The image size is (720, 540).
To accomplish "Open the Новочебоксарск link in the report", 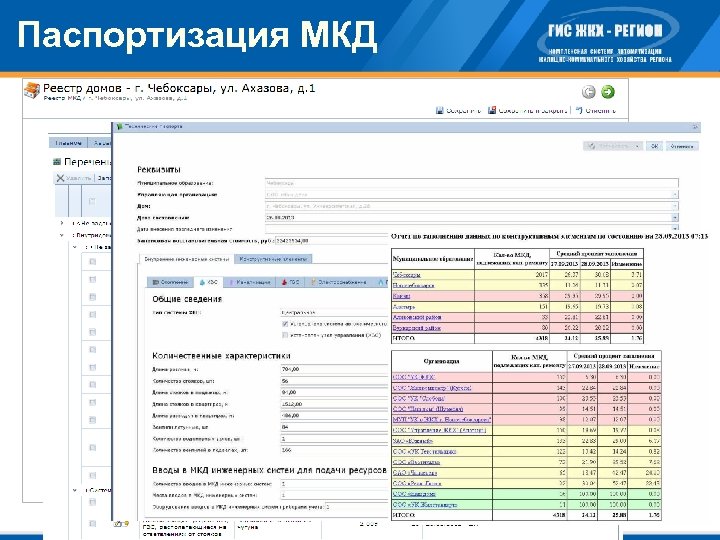I will coord(413,285).
